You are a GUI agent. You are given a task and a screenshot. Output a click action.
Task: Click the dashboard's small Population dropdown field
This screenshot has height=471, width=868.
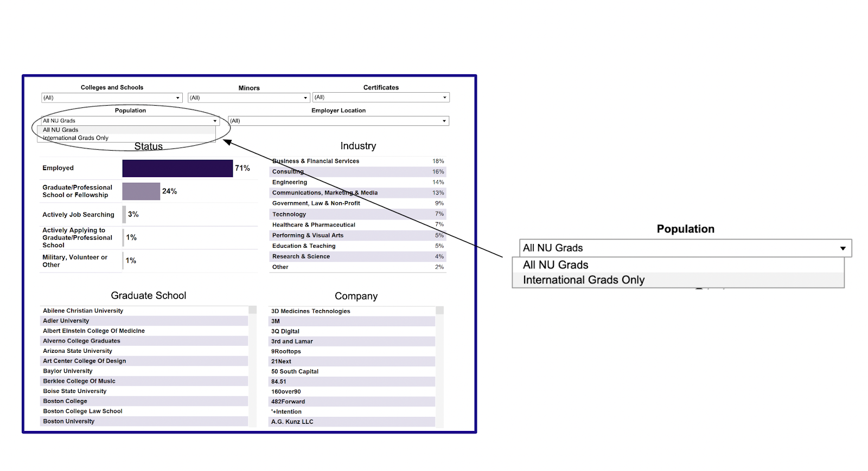tap(130, 121)
